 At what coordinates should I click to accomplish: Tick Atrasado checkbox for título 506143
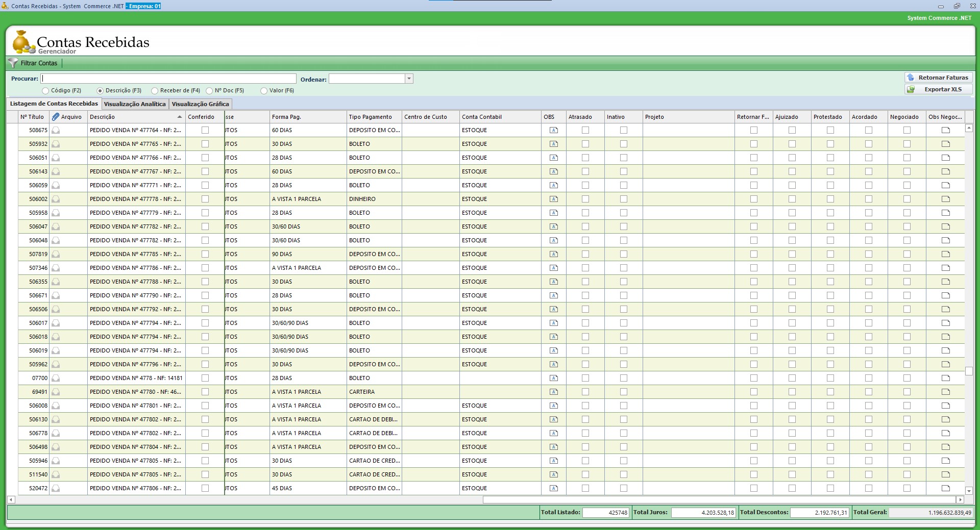click(x=585, y=171)
